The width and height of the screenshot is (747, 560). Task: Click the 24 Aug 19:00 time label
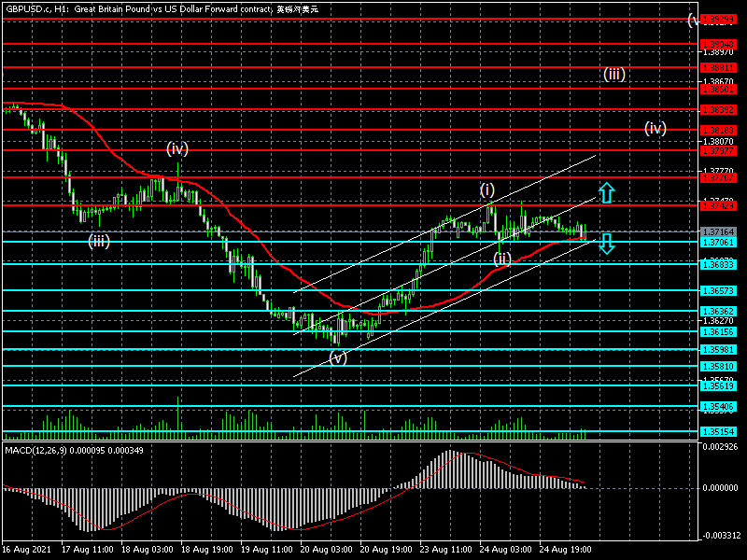[x=566, y=549]
